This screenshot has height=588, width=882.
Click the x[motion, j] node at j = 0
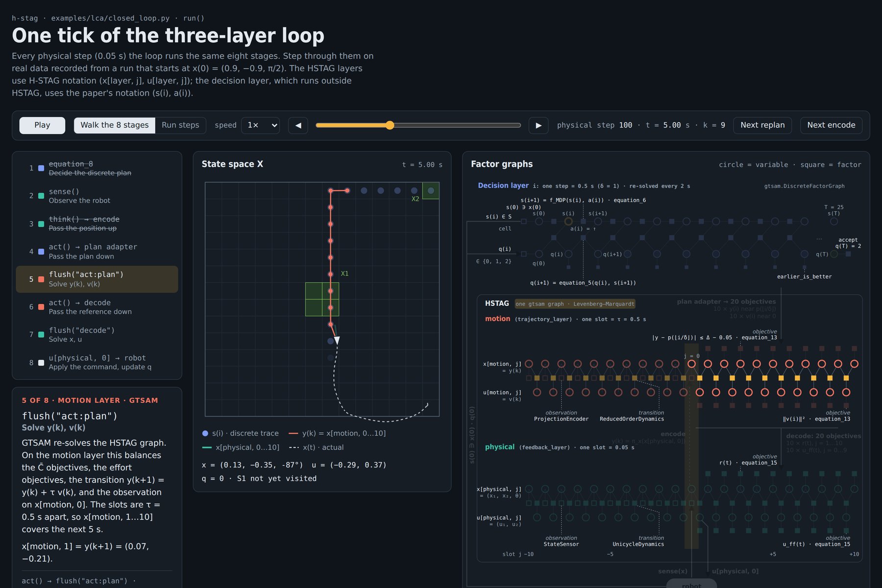point(691,364)
